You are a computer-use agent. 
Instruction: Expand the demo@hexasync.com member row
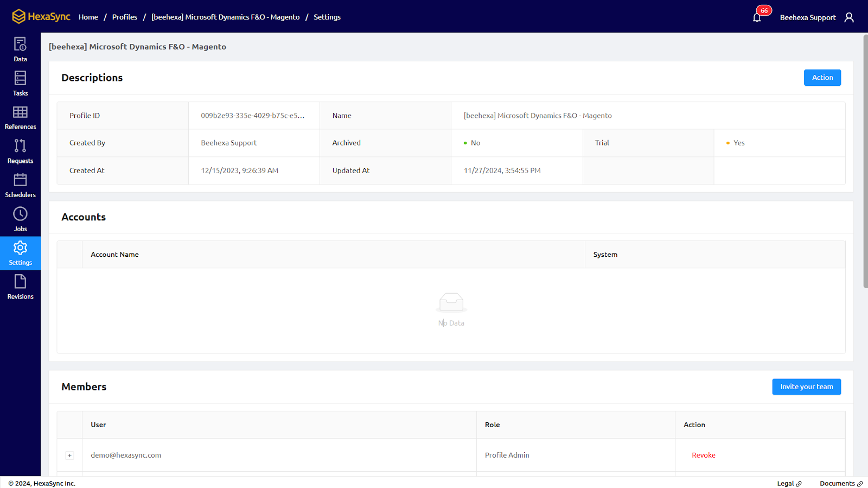[69, 455]
